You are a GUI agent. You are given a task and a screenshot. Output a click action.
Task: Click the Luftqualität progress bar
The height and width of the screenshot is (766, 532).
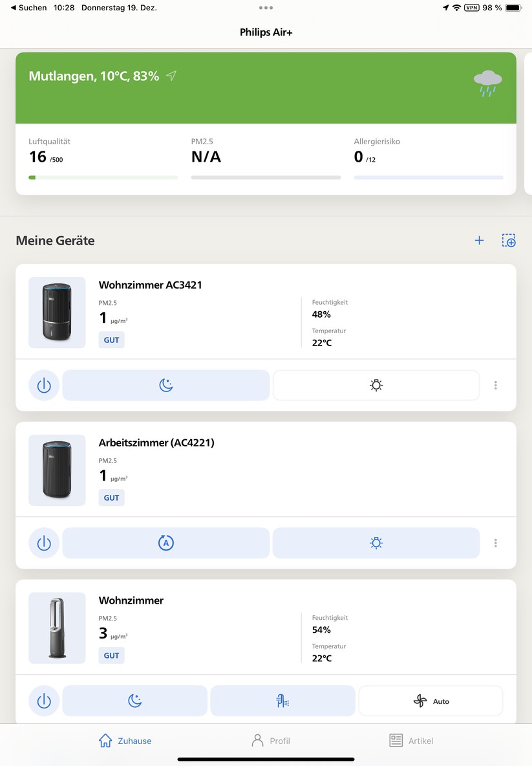click(103, 177)
